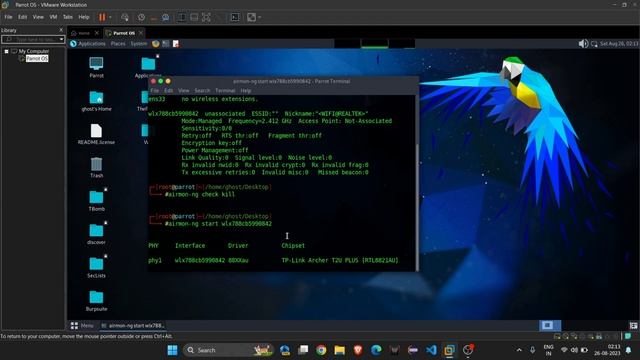
Task: Click the workspace switcher in bottom panel
Action: [x=550, y=325]
